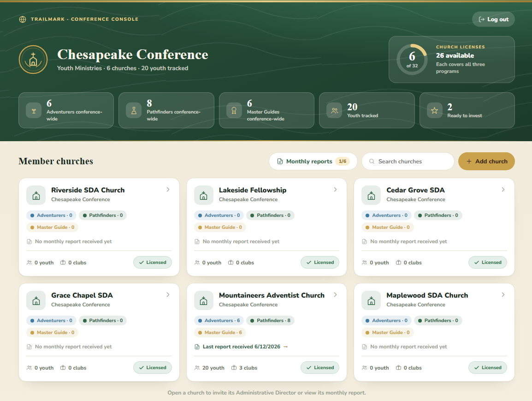Viewport: 532px width, 401px height.
Task: Select Adventurers · 6 tag on Mountaineers card
Action: (x=219, y=321)
